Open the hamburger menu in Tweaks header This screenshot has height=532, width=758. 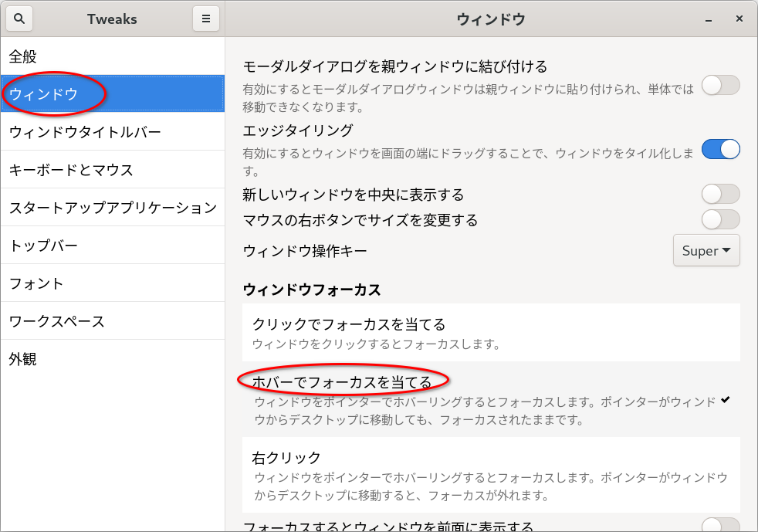[206, 19]
